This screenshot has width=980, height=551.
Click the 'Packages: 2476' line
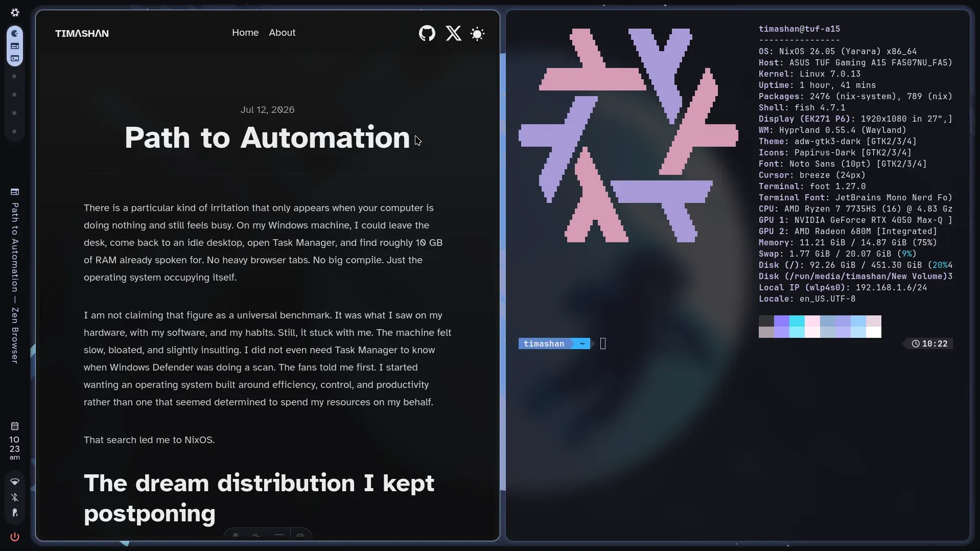click(855, 97)
